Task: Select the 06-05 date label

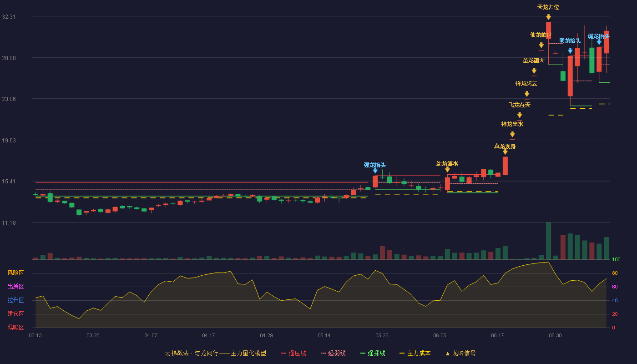Action: 440,335
